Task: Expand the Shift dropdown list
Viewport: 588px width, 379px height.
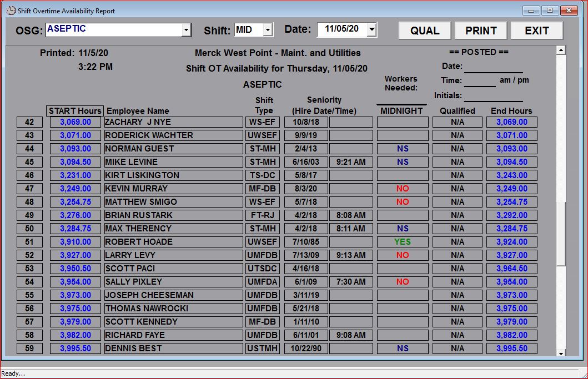Action: (268, 30)
